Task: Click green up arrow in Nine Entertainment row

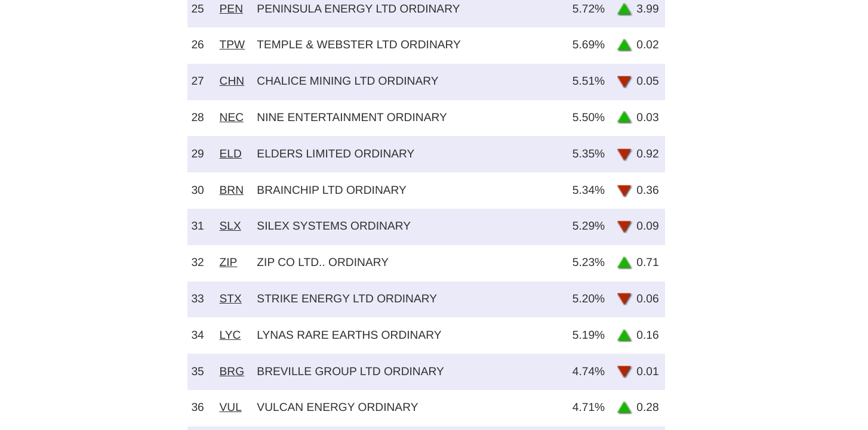Action: (x=624, y=117)
